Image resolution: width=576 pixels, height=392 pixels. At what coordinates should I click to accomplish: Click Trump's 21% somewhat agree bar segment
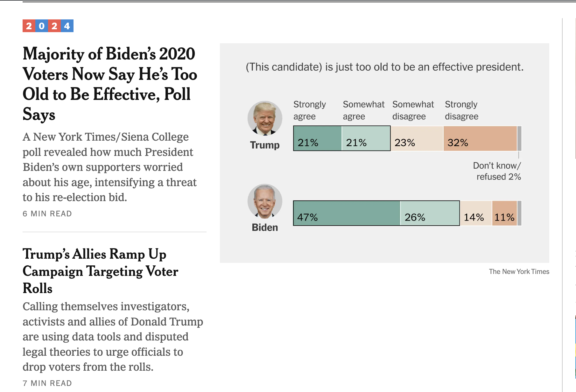click(x=366, y=138)
